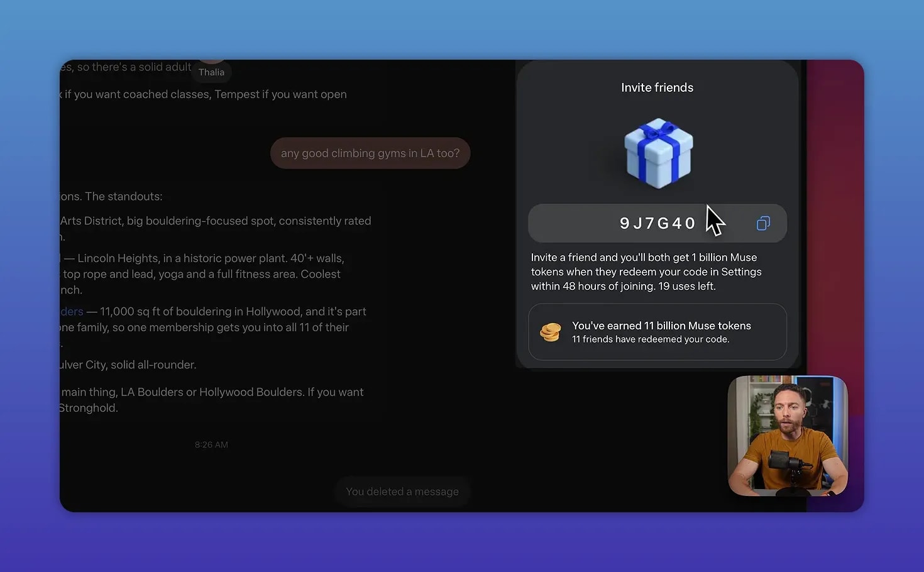Click "11 friends have redeemed your code." text

pyautogui.click(x=651, y=339)
